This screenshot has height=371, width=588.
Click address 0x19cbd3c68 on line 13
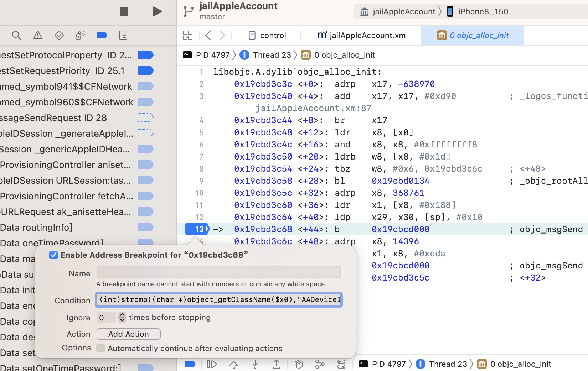pyautogui.click(x=263, y=229)
